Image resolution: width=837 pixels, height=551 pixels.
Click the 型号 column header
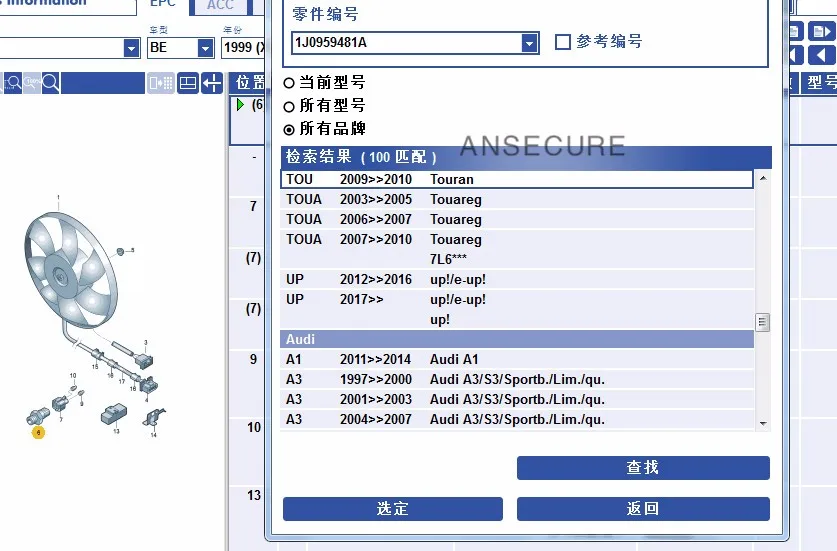[821, 83]
